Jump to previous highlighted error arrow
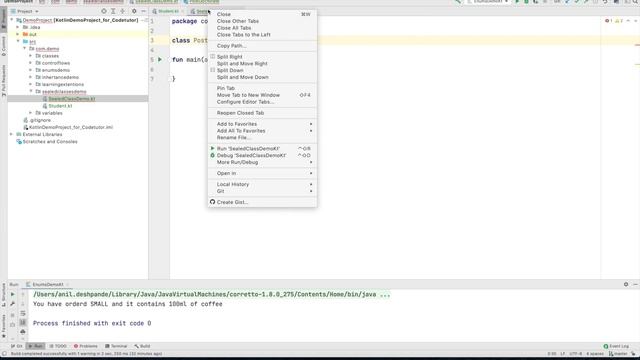 click(628, 21)
